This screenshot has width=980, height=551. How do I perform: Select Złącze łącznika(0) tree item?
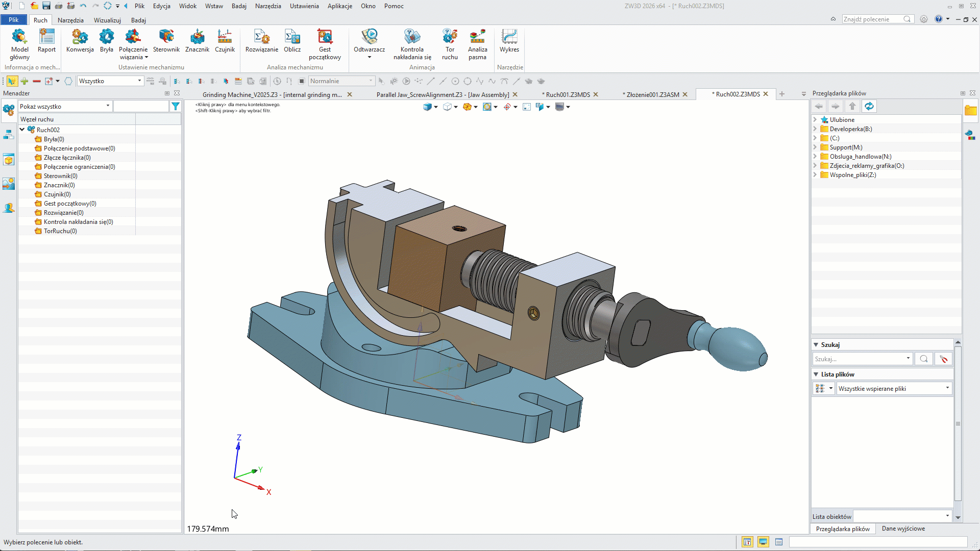point(67,157)
